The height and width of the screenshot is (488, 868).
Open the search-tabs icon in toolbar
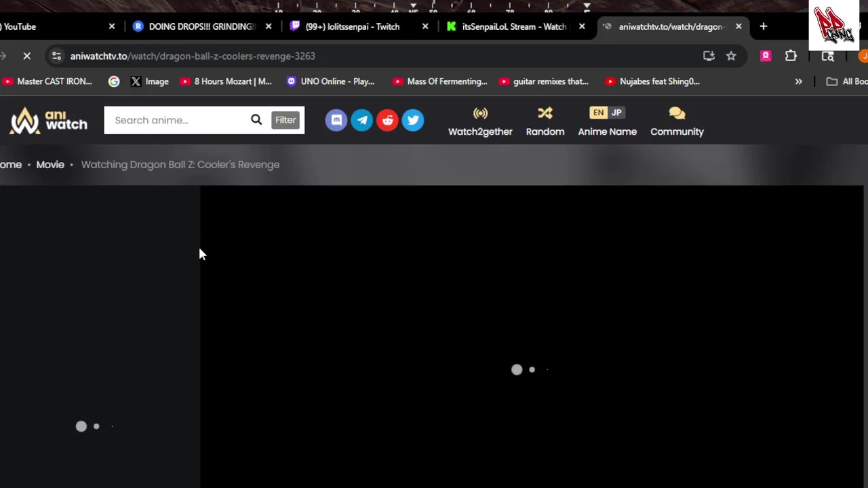click(x=828, y=56)
